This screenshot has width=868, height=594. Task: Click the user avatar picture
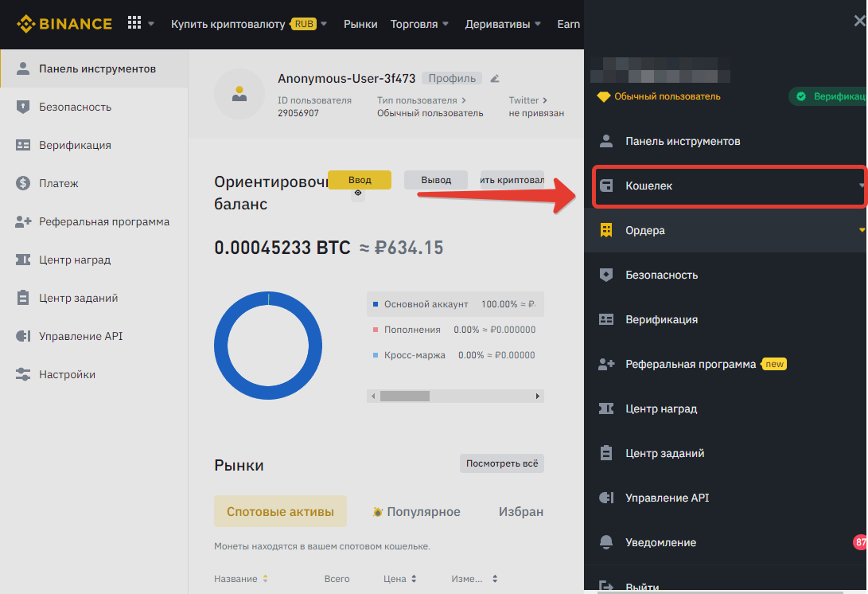click(239, 94)
